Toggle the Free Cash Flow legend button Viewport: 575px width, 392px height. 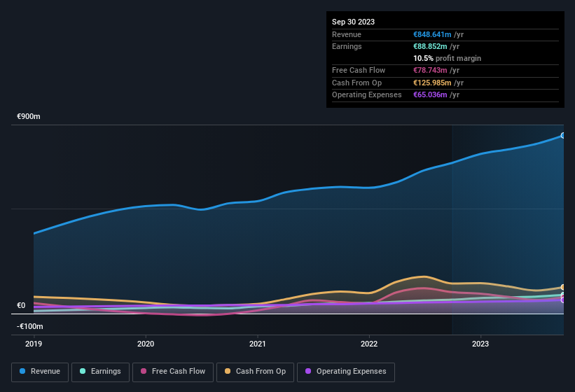173,372
